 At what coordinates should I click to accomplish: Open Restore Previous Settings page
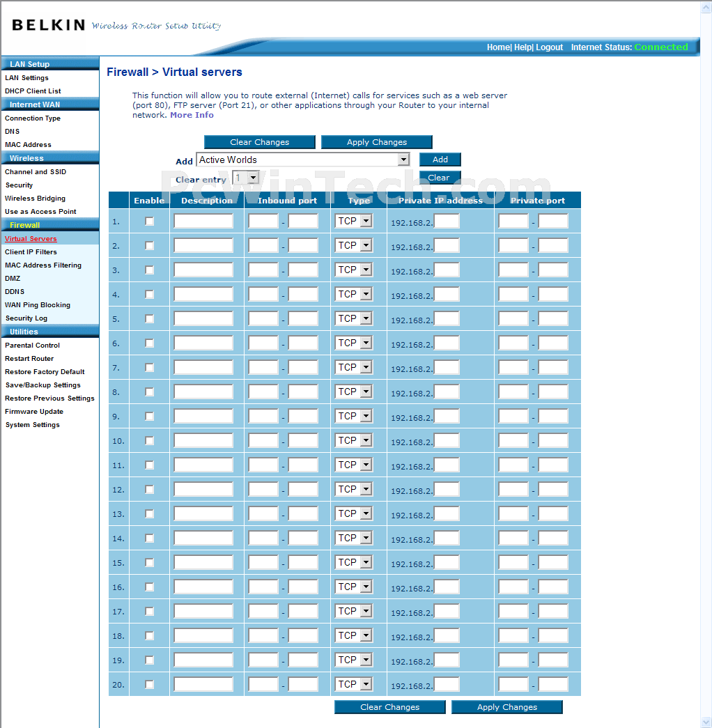point(49,398)
